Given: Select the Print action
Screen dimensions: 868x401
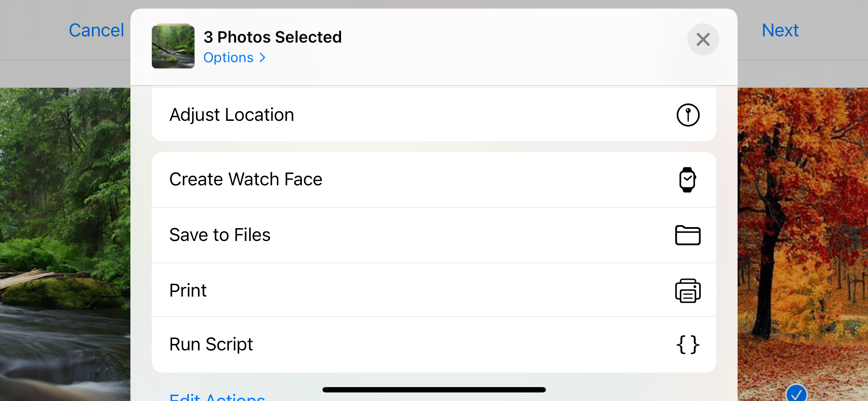Looking at the screenshot, I should pos(188,291).
